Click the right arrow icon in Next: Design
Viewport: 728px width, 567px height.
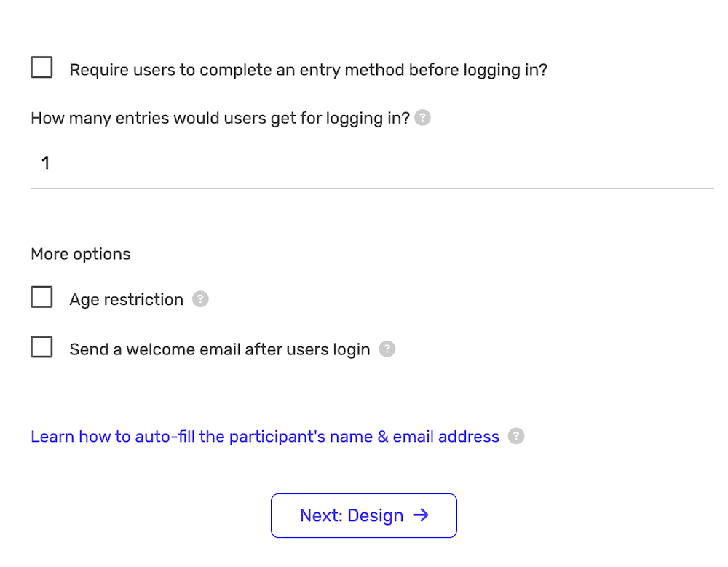point(421,515)
